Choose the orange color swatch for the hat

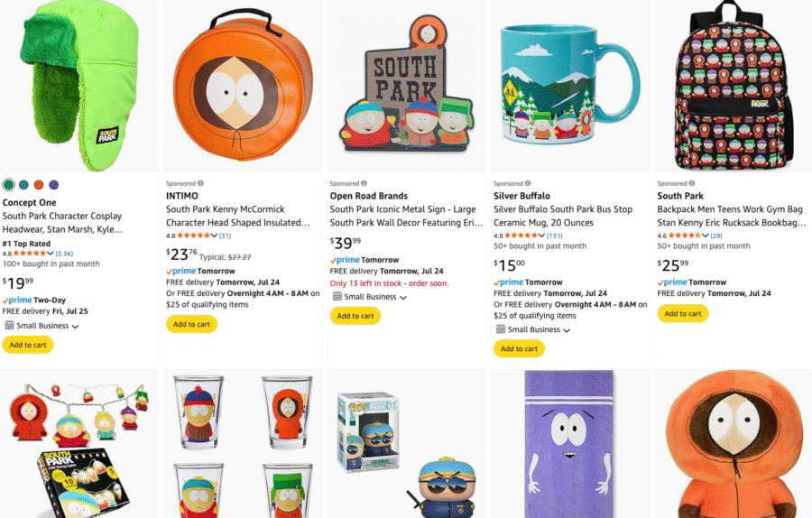tap(39, 185)
